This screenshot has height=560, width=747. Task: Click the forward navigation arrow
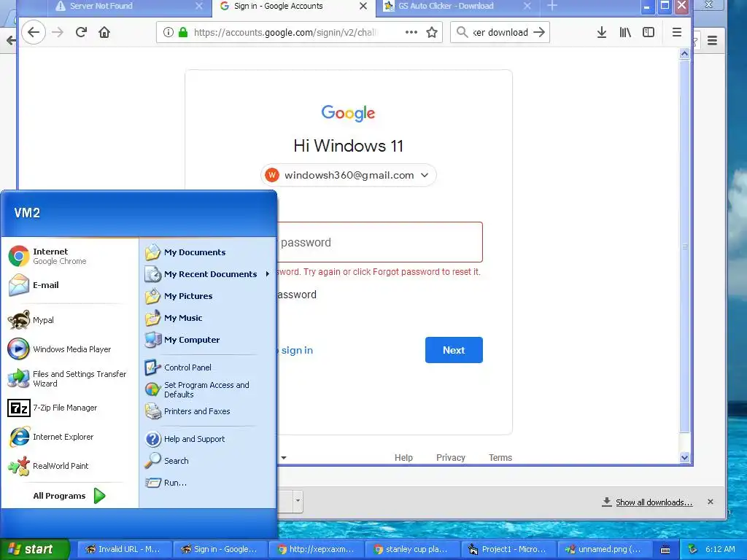pos(58,32)
